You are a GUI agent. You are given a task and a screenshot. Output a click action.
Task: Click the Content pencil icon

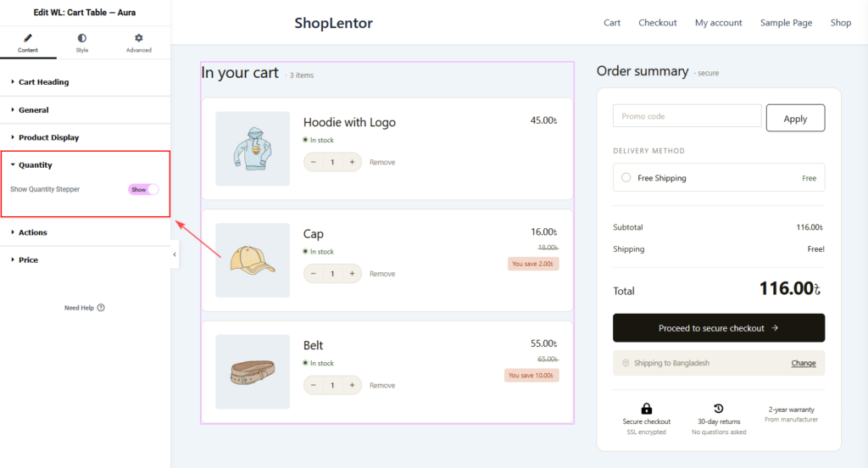28,38
